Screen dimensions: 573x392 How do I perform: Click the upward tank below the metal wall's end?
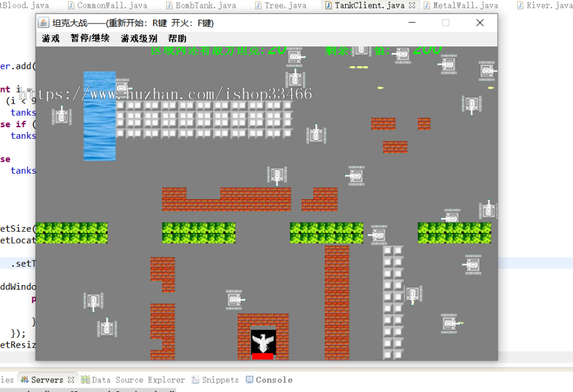coord(316,134)
